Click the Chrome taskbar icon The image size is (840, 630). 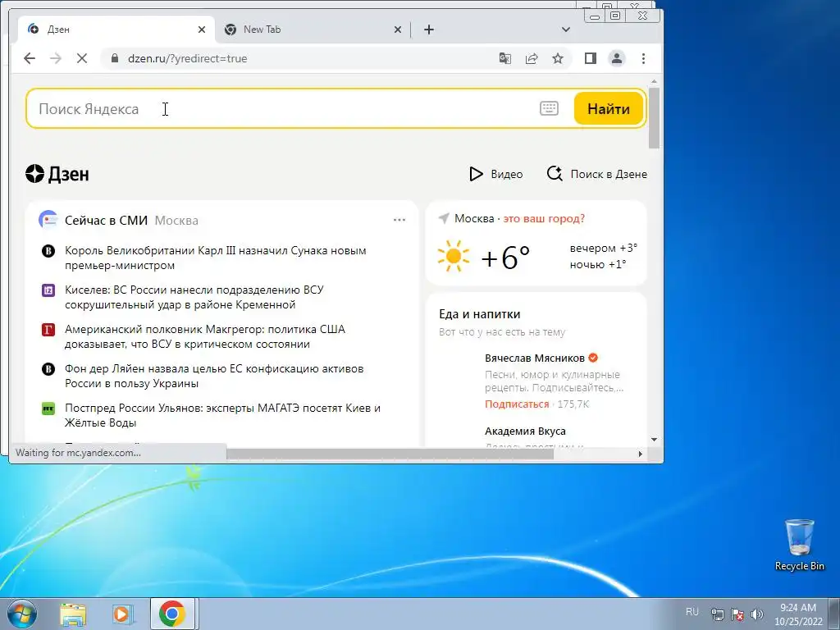pyautogui.click(x=172, y=614)
